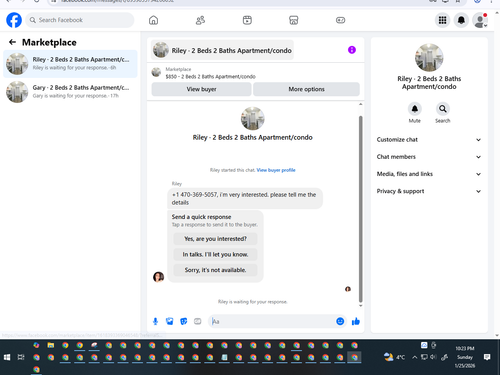The width and height of the screenshot is (500, 375).
Task: Click the center chat listing avatar
Action: (253, 119)
